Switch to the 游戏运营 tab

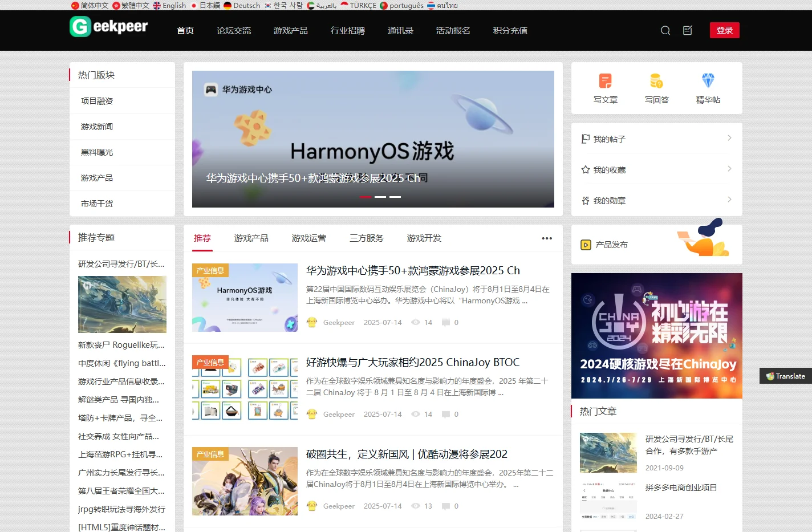coord(309,238)
